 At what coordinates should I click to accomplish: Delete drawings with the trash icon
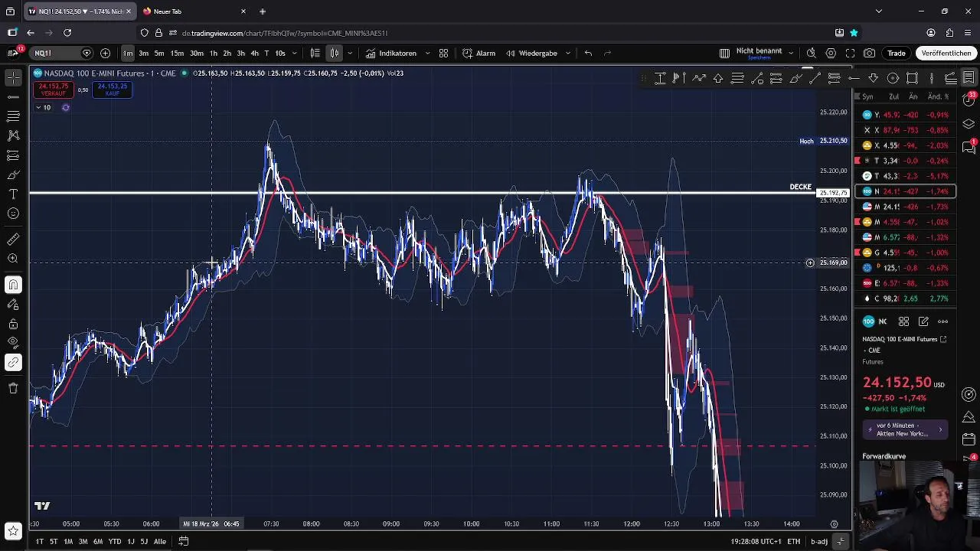click(x=13, y=388)
